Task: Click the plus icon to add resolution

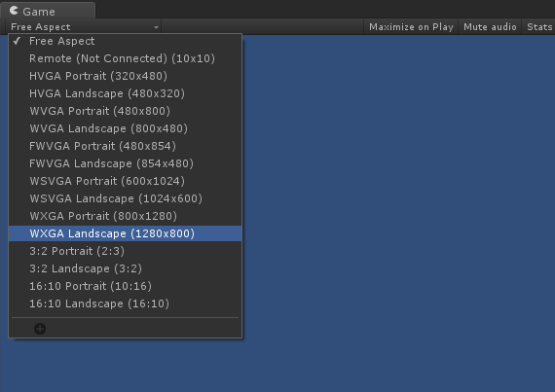Action: click(x=40, y=329)
